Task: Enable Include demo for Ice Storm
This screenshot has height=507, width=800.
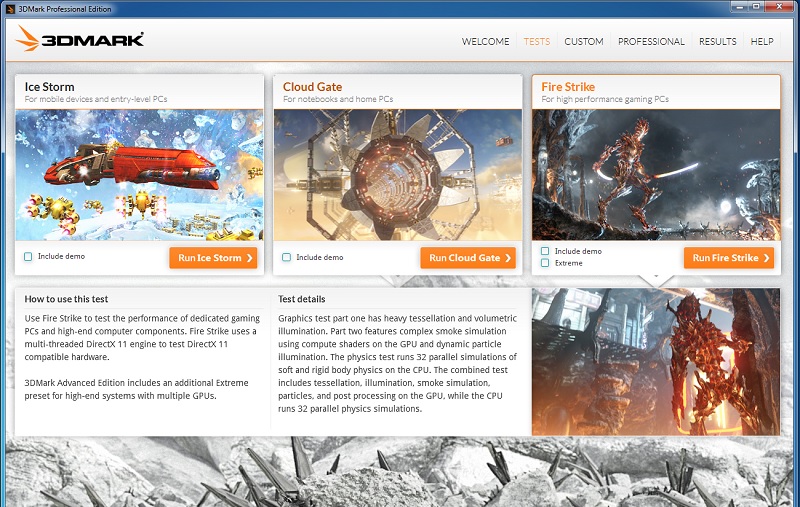Action: pos(28,257)
